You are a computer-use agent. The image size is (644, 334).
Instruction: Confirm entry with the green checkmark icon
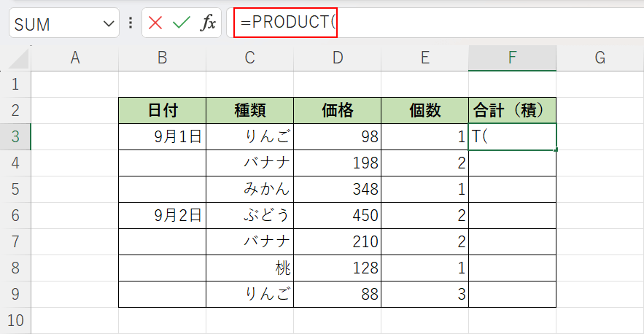[x=181, y=23]
